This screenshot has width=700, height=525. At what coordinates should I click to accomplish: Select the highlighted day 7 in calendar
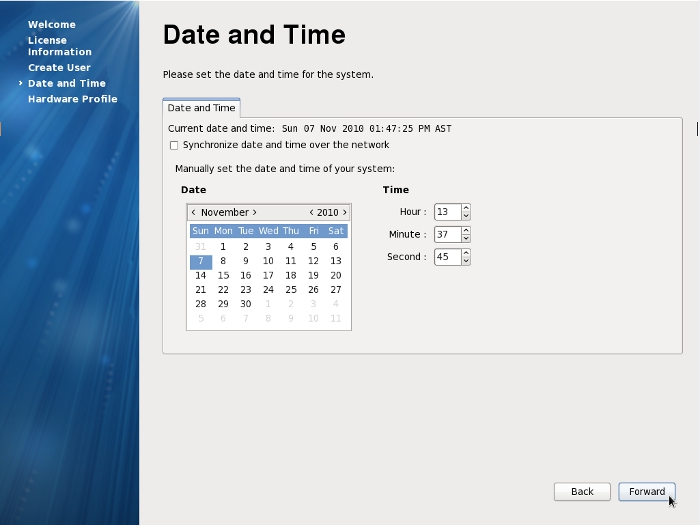200,261
